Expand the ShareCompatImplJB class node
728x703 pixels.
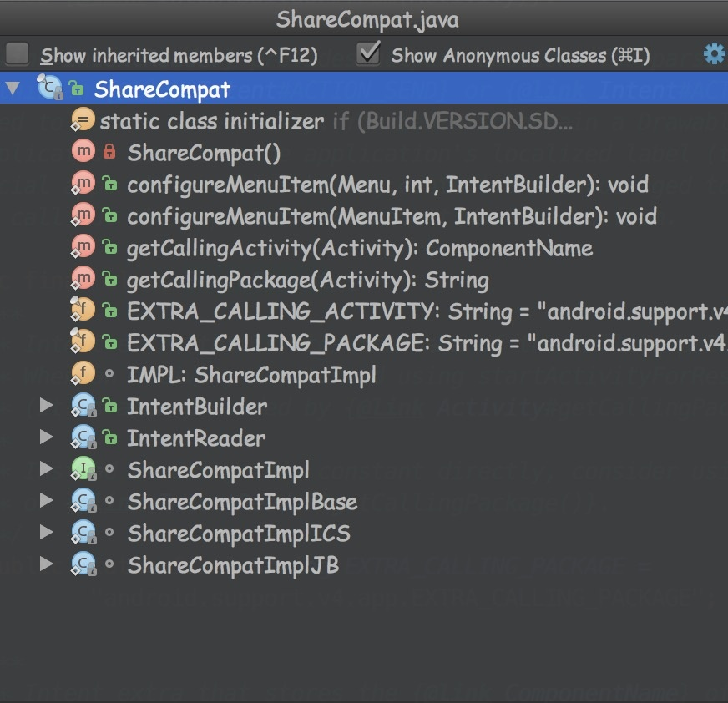point(47,564)
